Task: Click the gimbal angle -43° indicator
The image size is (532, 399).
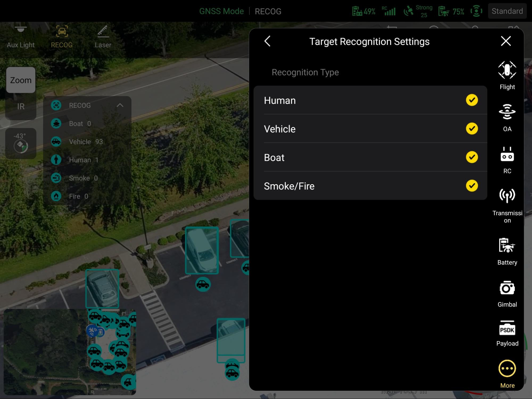Action: (20, 143)
